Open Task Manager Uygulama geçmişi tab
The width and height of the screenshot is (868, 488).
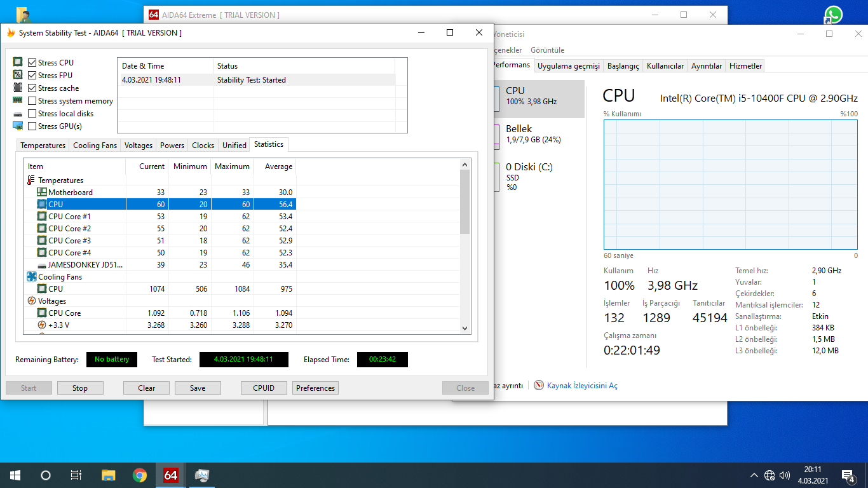pos(569,66)
